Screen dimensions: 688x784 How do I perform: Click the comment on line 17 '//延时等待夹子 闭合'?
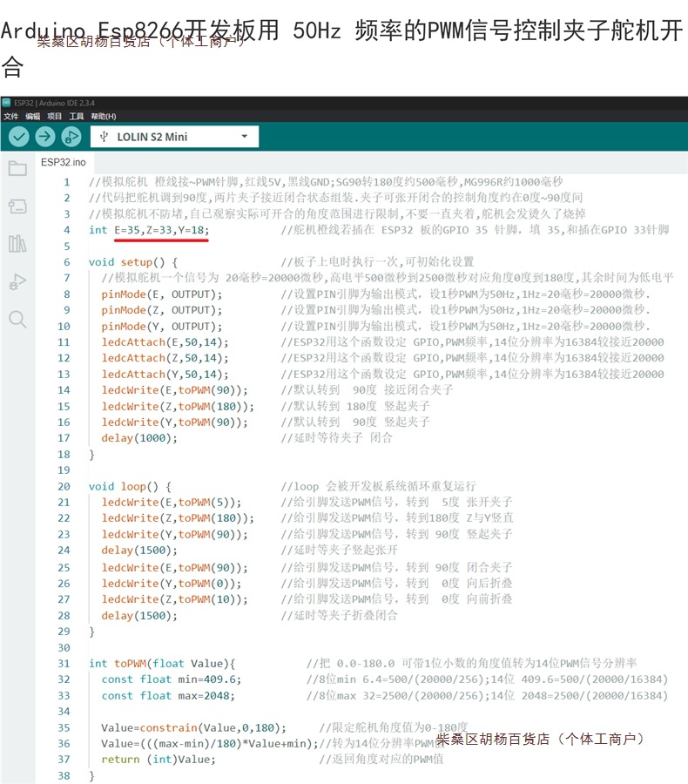336,438
